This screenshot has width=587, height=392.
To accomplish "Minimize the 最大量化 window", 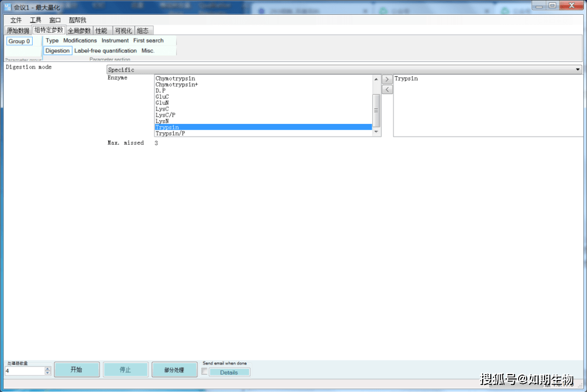I will click(x=539, y=5).
